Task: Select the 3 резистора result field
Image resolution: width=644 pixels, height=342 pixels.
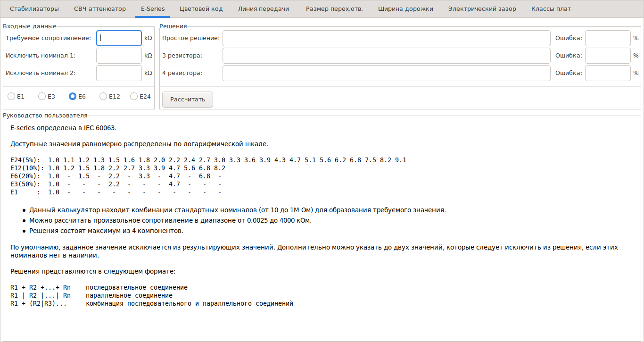Action: click(x=386, y=56)
